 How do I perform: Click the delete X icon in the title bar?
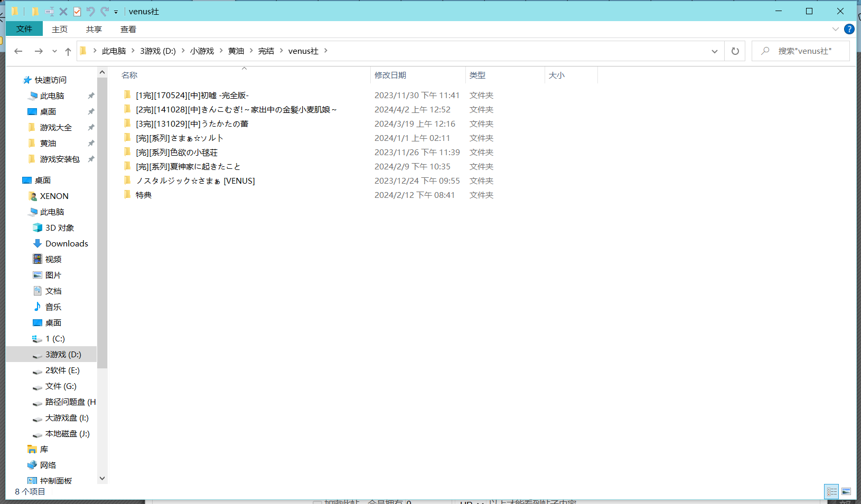[x=63, y=12]
